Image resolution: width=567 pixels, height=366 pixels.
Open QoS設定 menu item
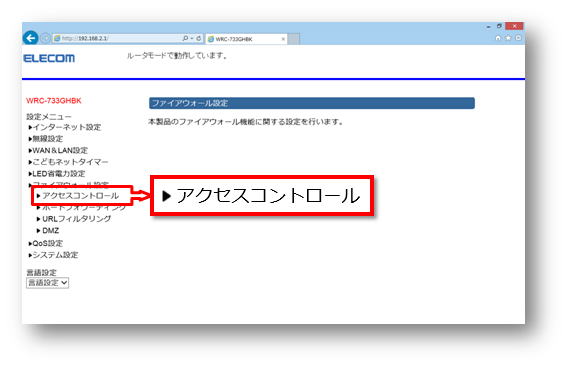46,243
